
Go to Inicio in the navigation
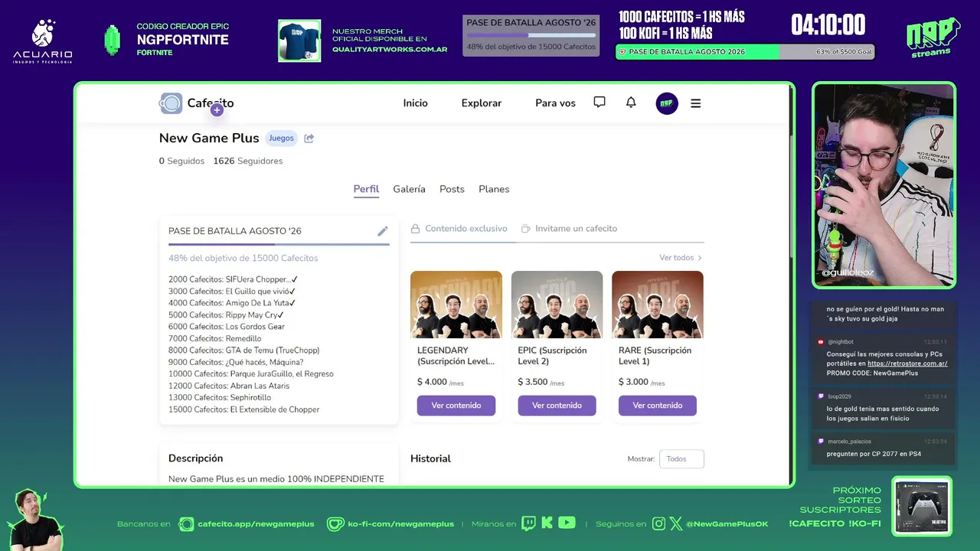point(416,103)
